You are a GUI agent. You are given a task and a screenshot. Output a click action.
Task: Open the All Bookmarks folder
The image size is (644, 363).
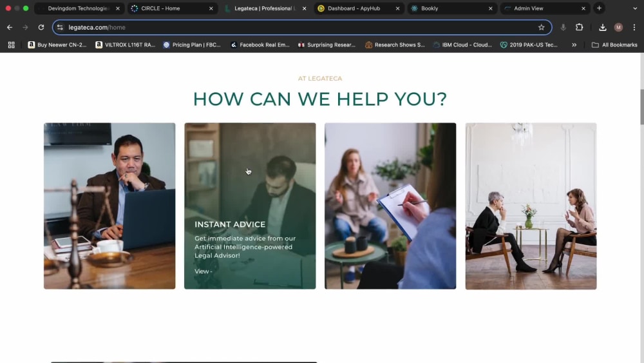614,44
